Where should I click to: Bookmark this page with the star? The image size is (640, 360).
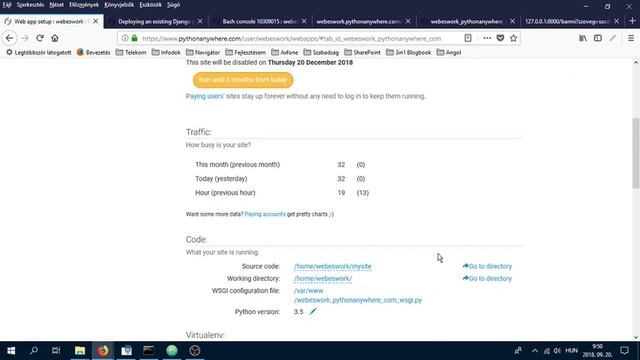tap(513, 38)
